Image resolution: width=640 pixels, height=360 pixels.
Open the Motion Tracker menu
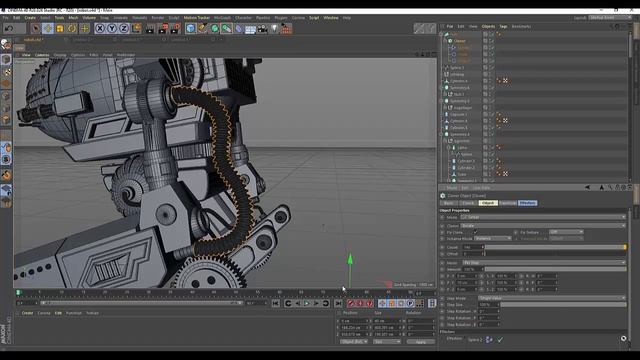pyautogui.click(x=197, y=18)
